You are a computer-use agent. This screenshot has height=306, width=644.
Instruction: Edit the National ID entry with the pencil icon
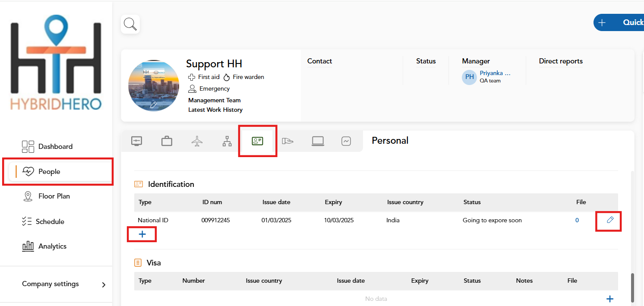coord(609,220)
